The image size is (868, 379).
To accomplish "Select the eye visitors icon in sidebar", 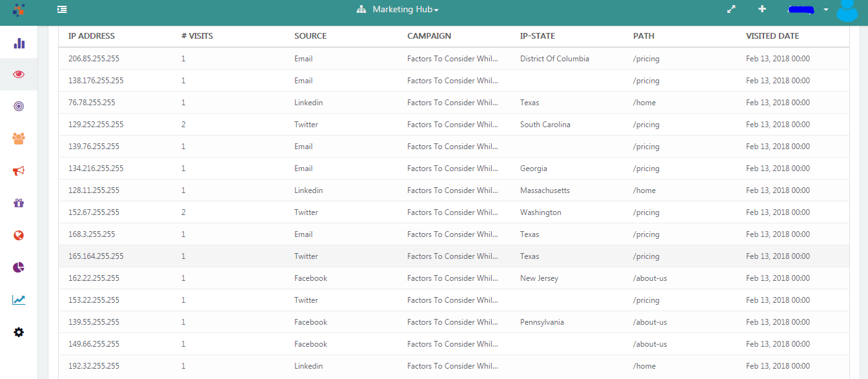I will click(x=19, y=74).
